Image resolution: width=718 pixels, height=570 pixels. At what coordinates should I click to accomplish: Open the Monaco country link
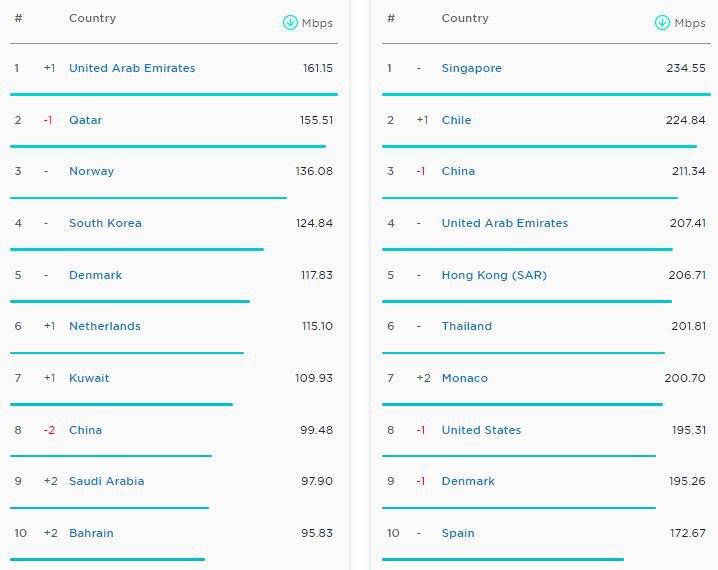(464, 378)
